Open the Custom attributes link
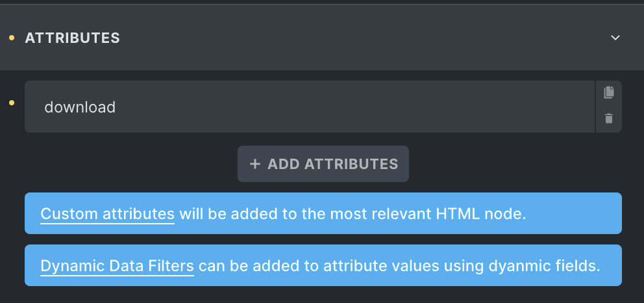This screenshot has height=303, width=644. 108,214
